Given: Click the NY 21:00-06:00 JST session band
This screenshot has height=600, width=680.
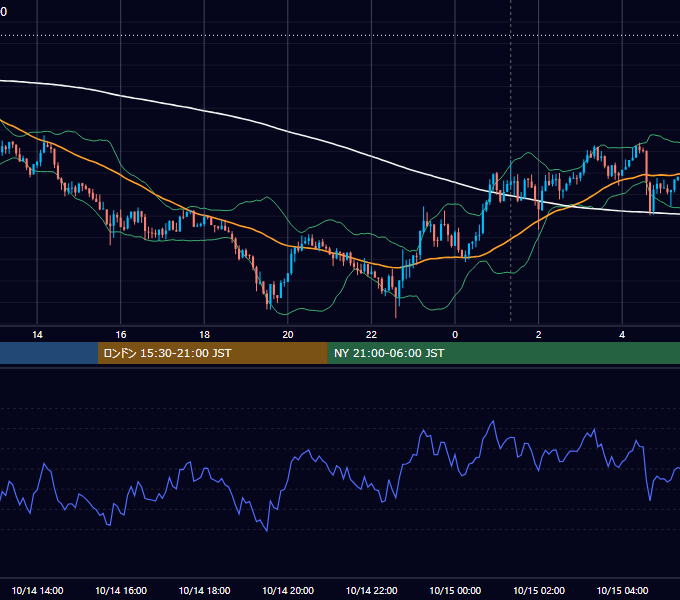Looking at the screenshot, I should point(503,353).
